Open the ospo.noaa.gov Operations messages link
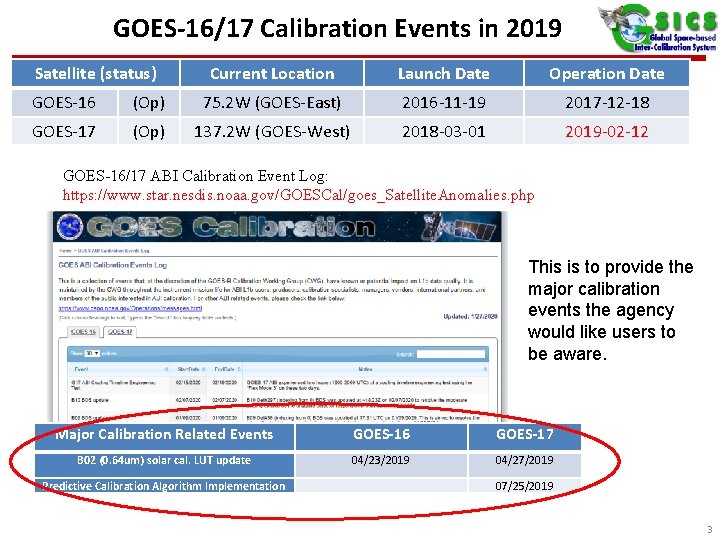Image resolution: width=720 pixels, height=540 pixels. 130,309
